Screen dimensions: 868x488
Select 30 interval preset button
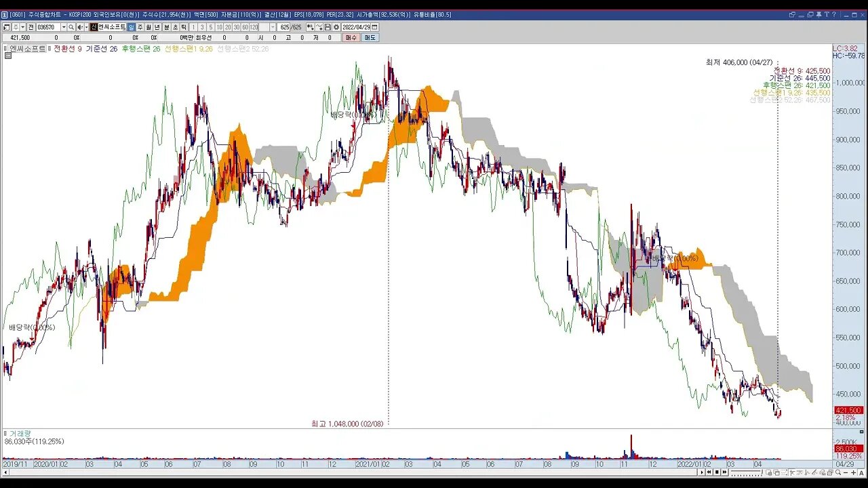237,27
